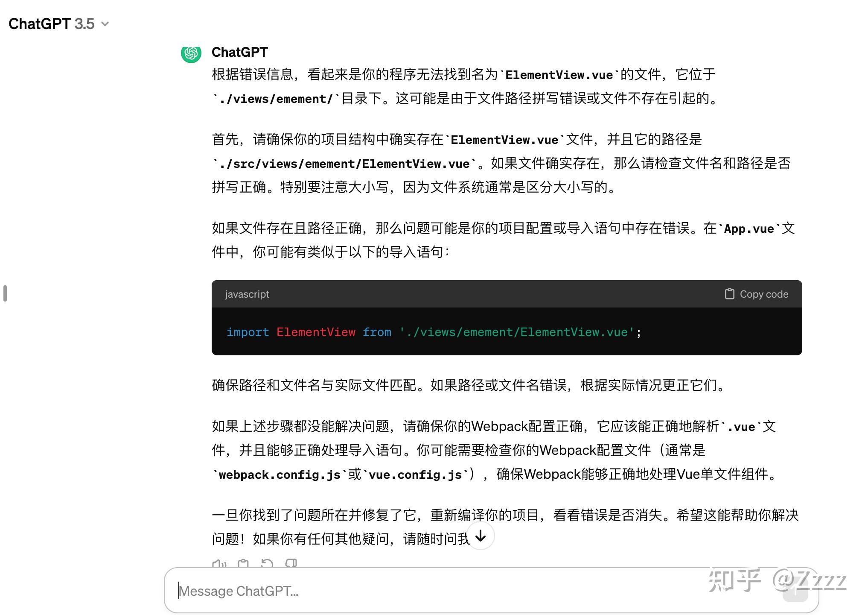Click the scroll-to-bottom arrow button
This screenshot has height=615, width=868.
click(481, 536)
